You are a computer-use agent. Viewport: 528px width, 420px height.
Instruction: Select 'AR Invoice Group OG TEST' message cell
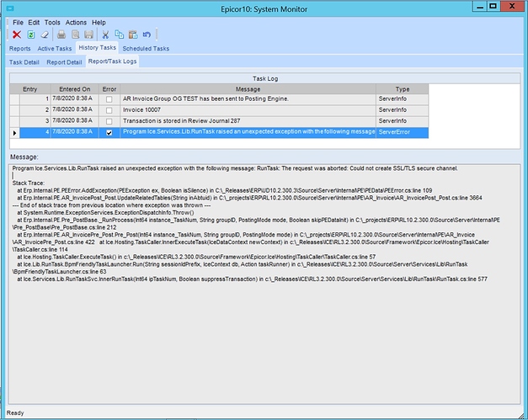[248, 99]
